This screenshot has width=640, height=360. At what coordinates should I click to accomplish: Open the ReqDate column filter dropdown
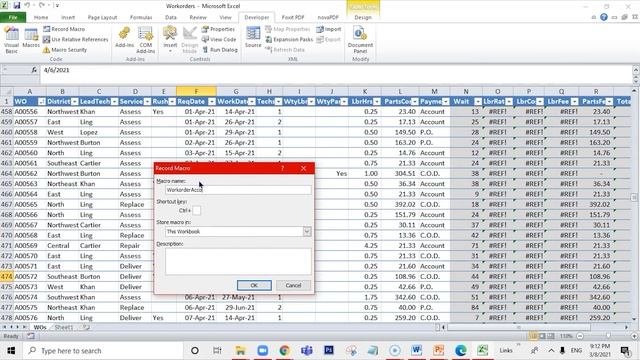point(211,102)
